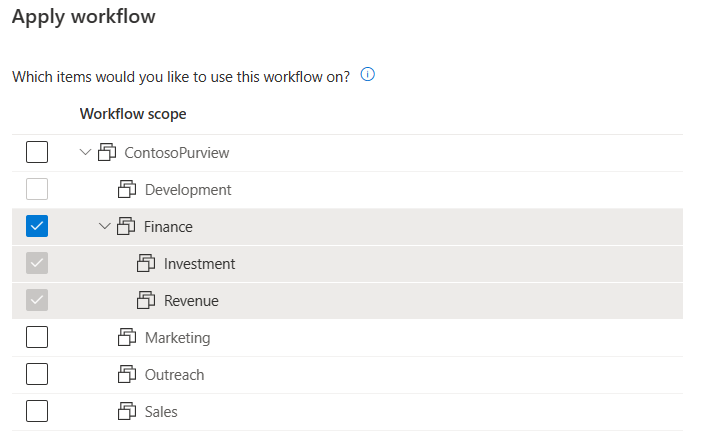Check the ContosoPurview checkbox
Screen dimensions: 705x434
click(37, 152)
